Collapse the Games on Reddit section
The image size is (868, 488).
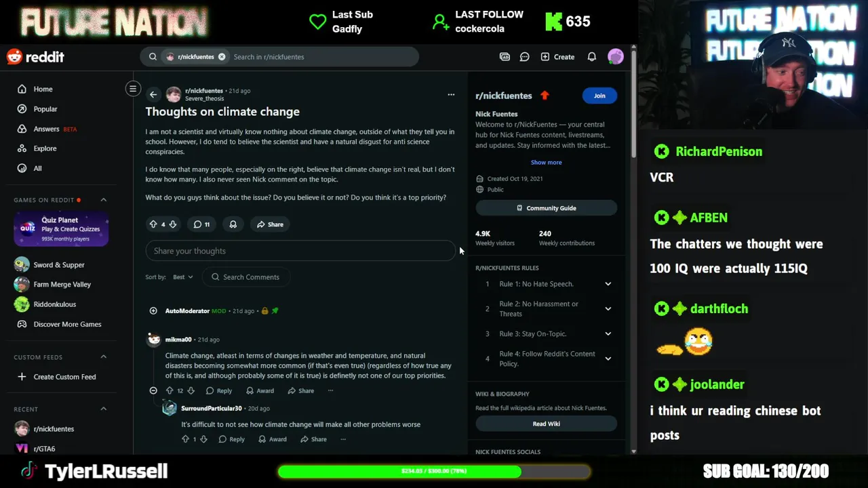104,200
